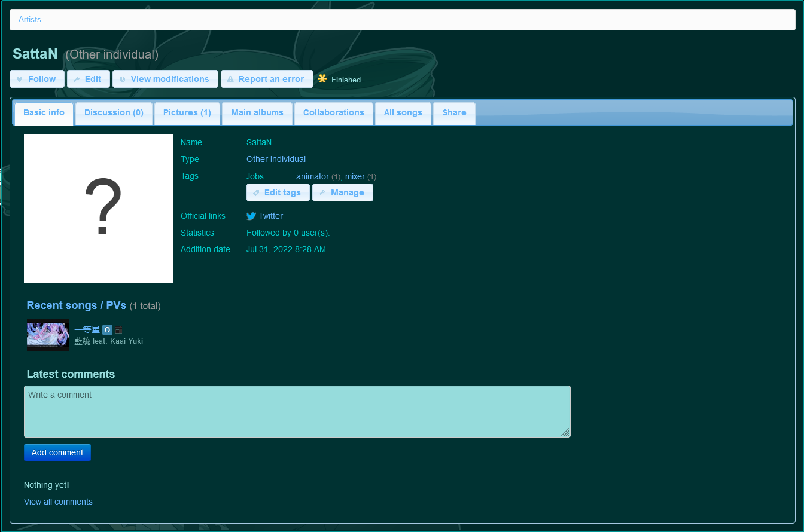The width and height of the screenshot is (804, 532).
Task: Click the yellow asterisk Finished status icon
Action: pos(322,78)
